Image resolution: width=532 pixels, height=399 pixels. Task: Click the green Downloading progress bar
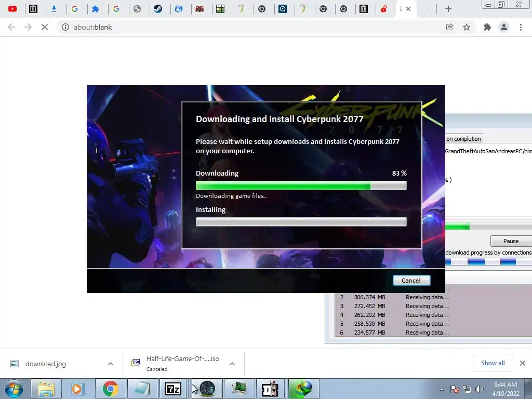click(x=301, y=185)
